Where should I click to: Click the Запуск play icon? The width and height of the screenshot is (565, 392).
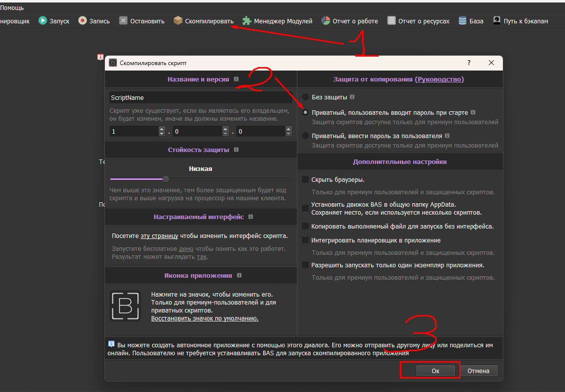tap(43, 21)
